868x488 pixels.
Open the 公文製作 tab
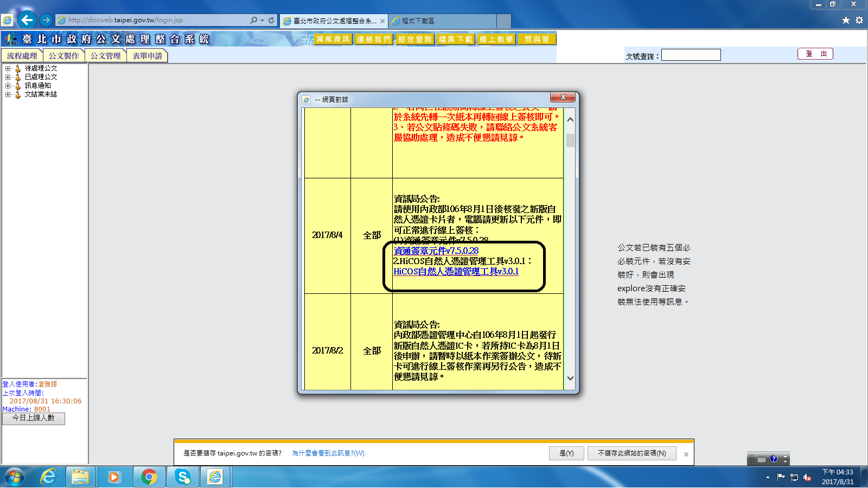click(x=64, y=56)
